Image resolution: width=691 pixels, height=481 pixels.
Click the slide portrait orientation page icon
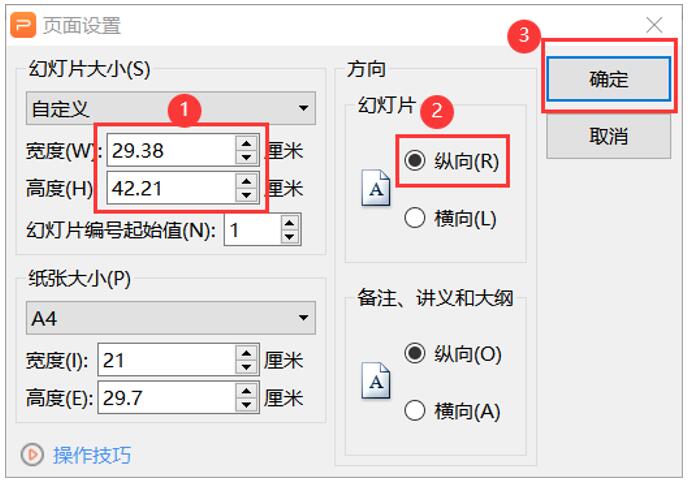[376, 188]
